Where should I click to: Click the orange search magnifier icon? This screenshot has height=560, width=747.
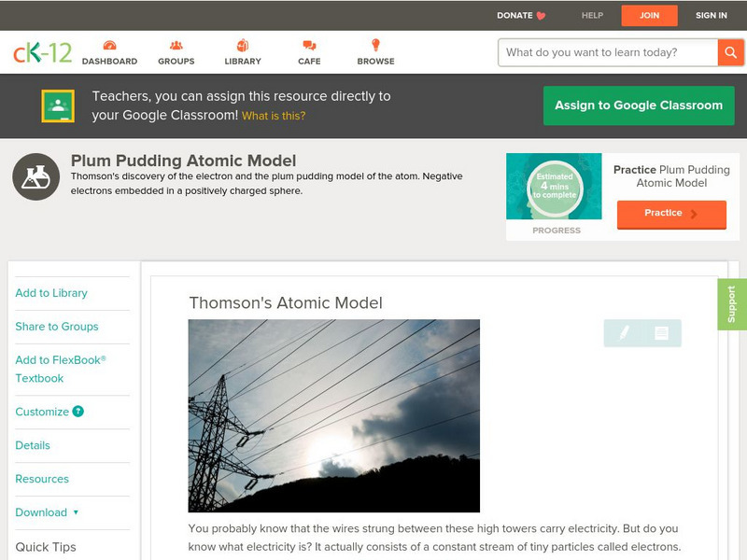click(x=732, y=52)
